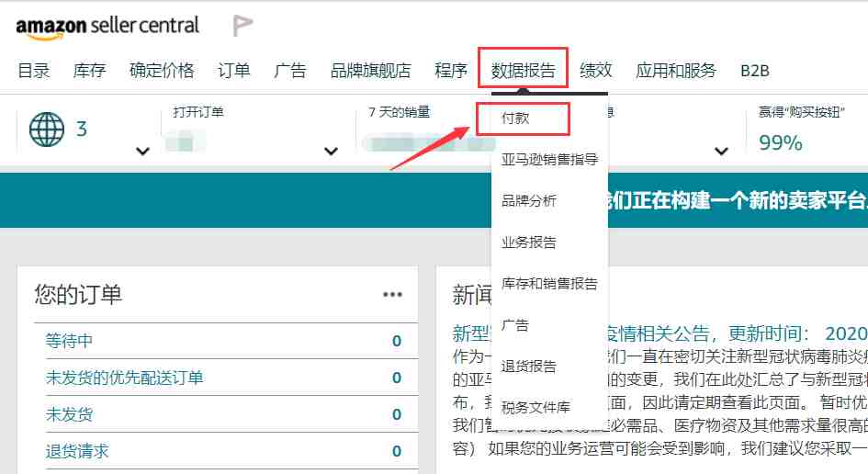Image resolution: width=868 pixels, height=474 pixels.
Task: Open the 未发货的优先配送订单 link
Action: click(125, 378)
